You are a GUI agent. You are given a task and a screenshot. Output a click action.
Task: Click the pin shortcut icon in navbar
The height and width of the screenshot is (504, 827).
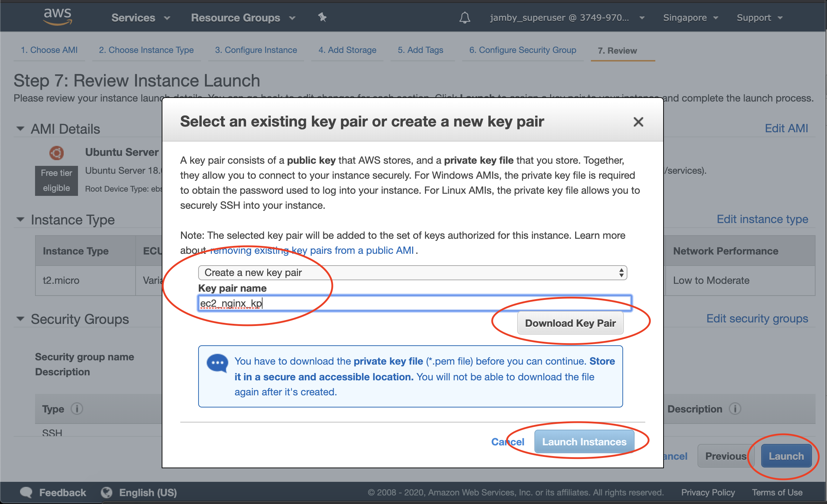click(322, 17)
